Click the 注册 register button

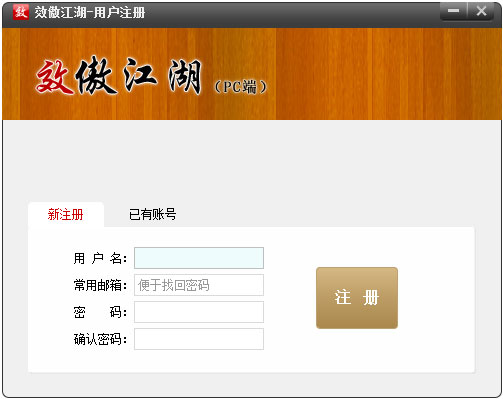pyautogui.click(x=357, y=298)
